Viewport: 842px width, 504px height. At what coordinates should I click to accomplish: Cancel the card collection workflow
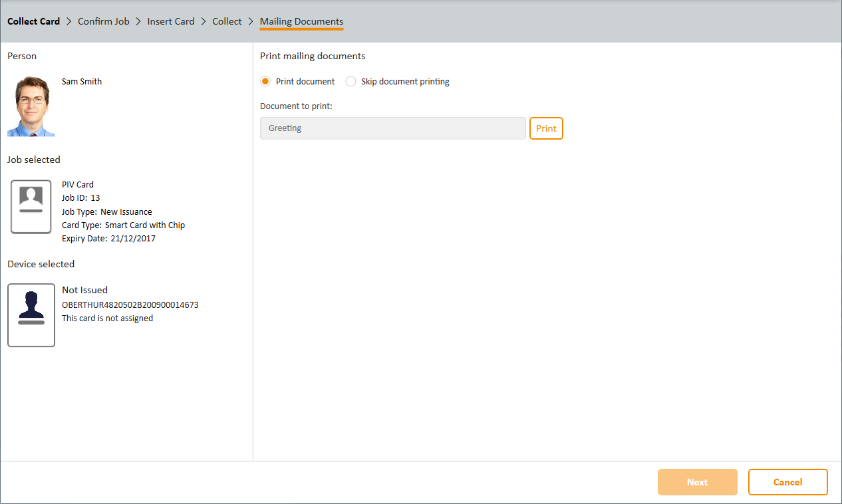(787, 482)
